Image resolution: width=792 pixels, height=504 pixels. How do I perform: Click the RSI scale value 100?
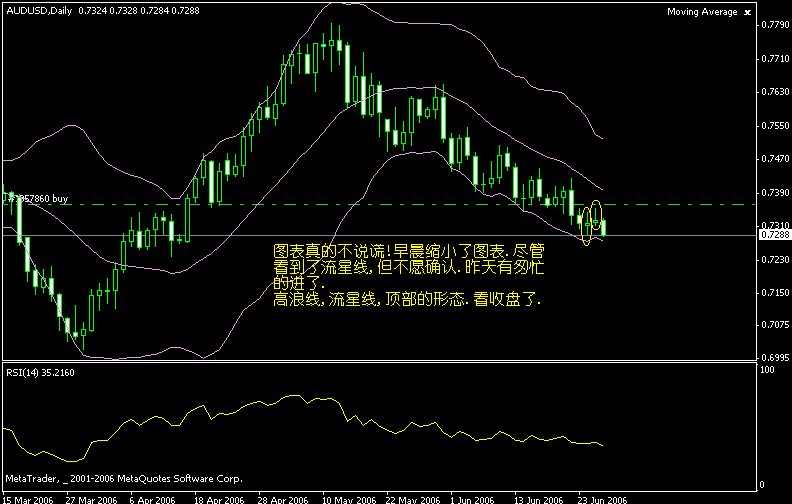[x=767, y=370]
